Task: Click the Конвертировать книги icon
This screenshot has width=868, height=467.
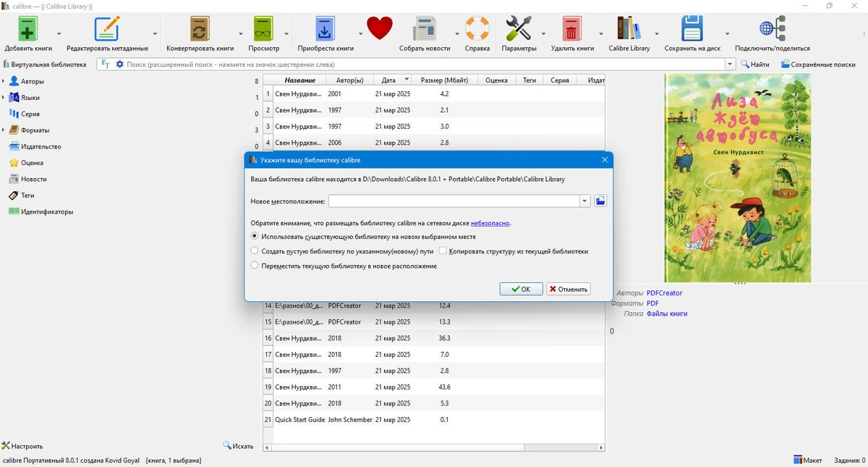Action: [x=200, y=30]
